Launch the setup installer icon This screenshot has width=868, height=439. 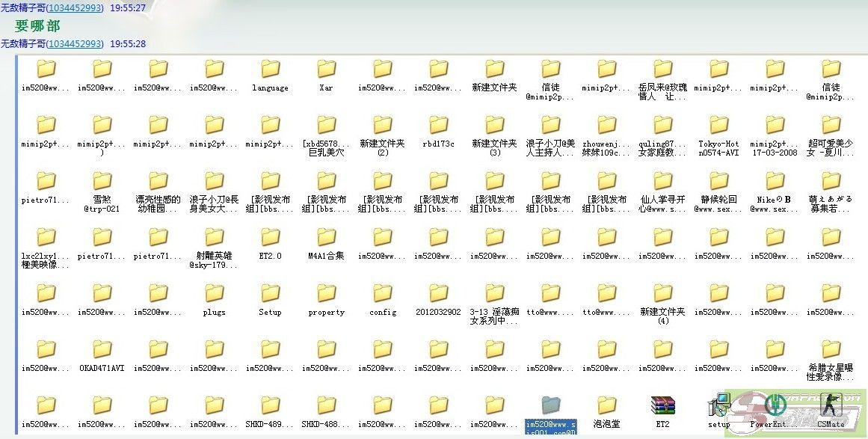(718, 406)
